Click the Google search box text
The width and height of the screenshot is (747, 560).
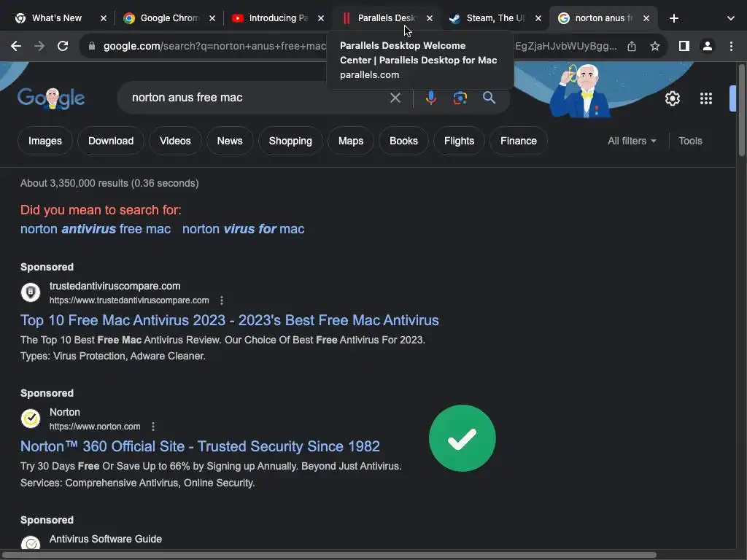click(x=187, y=98)
